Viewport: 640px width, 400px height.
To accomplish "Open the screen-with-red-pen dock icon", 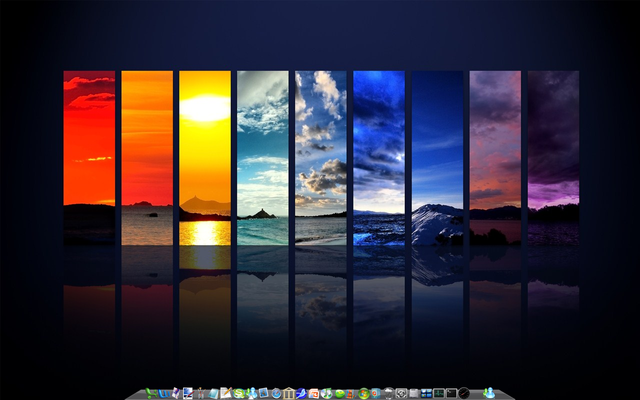I will point(188,393).
